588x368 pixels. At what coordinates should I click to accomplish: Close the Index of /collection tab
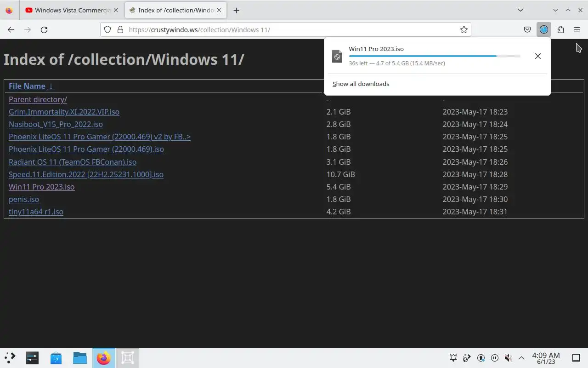click(220, 10)
